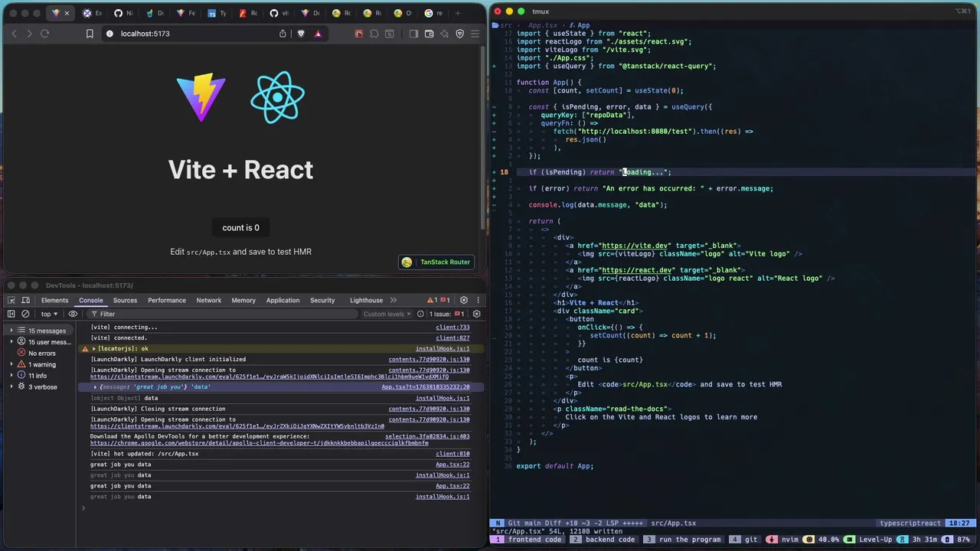Click tmux window 4 git
This screenshot has height=551, width=980.
743,540
